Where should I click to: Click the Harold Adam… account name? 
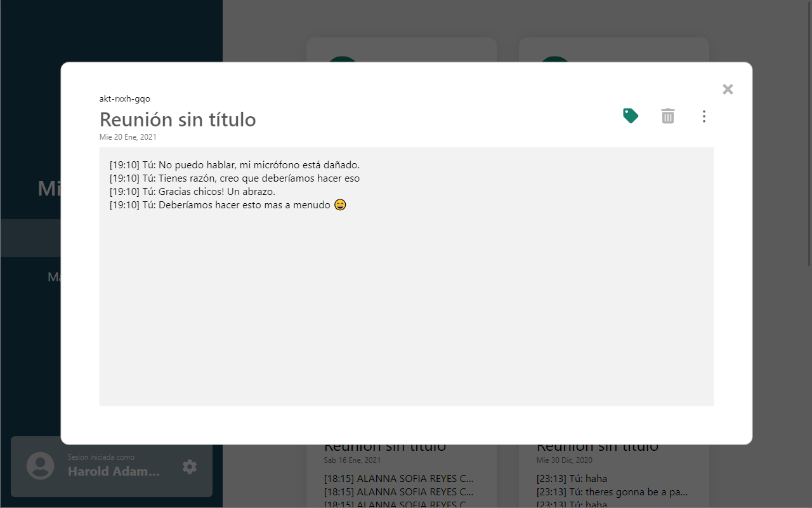(114, 471)
